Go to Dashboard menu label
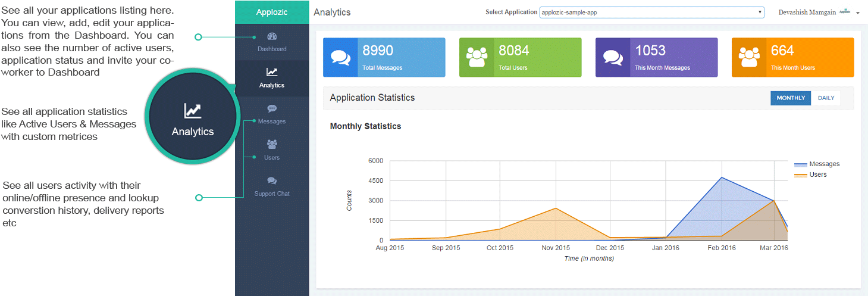868x296 pixels. (x=272, y=49)
